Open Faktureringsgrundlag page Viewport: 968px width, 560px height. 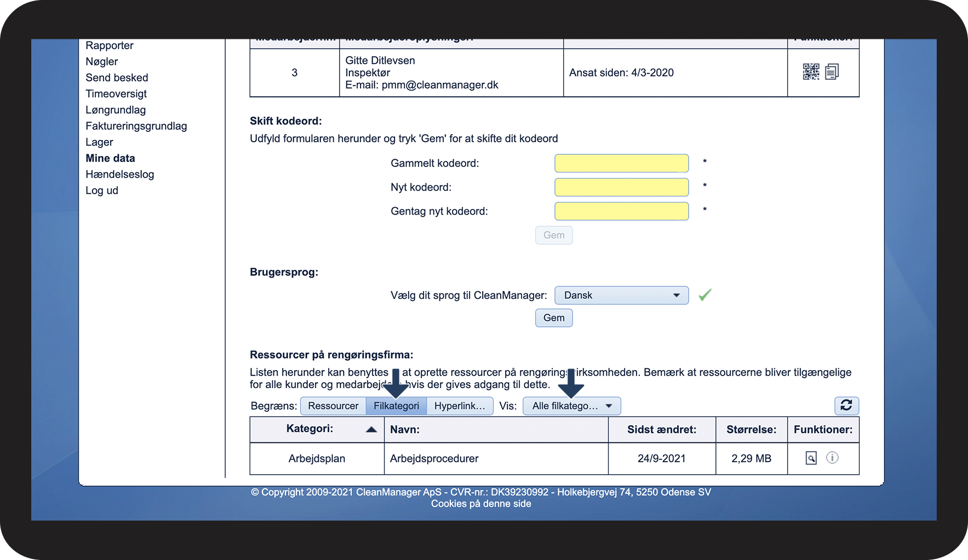coord(136,126)
